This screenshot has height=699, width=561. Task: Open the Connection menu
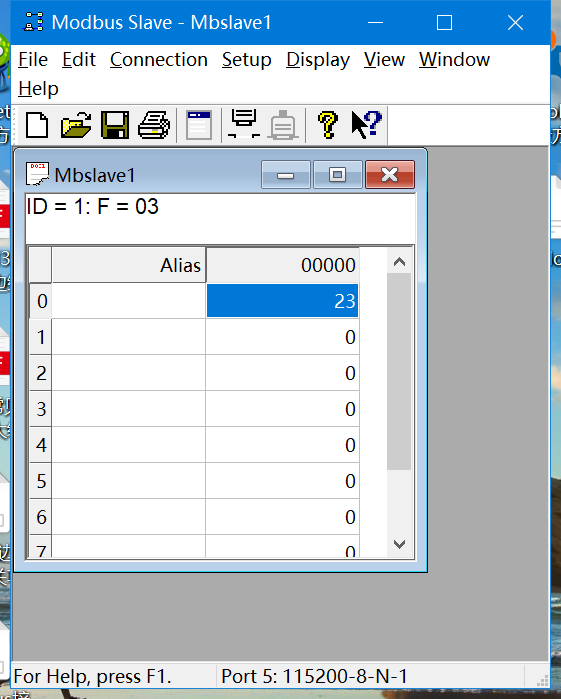coord(159,60)
